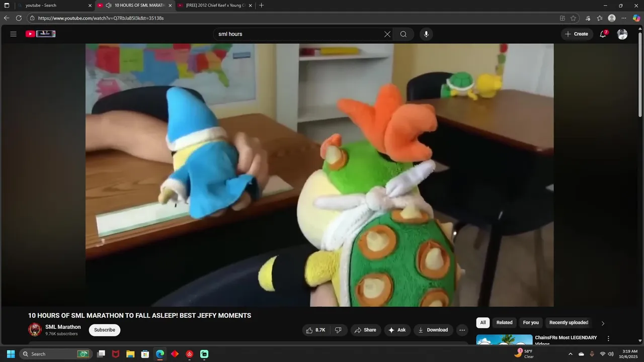The image size is (644, 362).
Task: Go to YouTube home via logo
Action: click(40, 34)
